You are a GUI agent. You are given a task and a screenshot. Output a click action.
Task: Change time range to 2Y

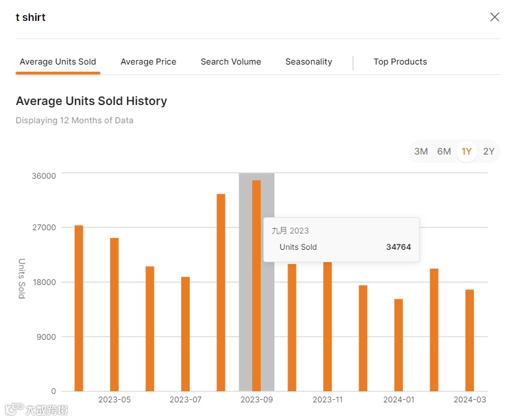[489, 151]
